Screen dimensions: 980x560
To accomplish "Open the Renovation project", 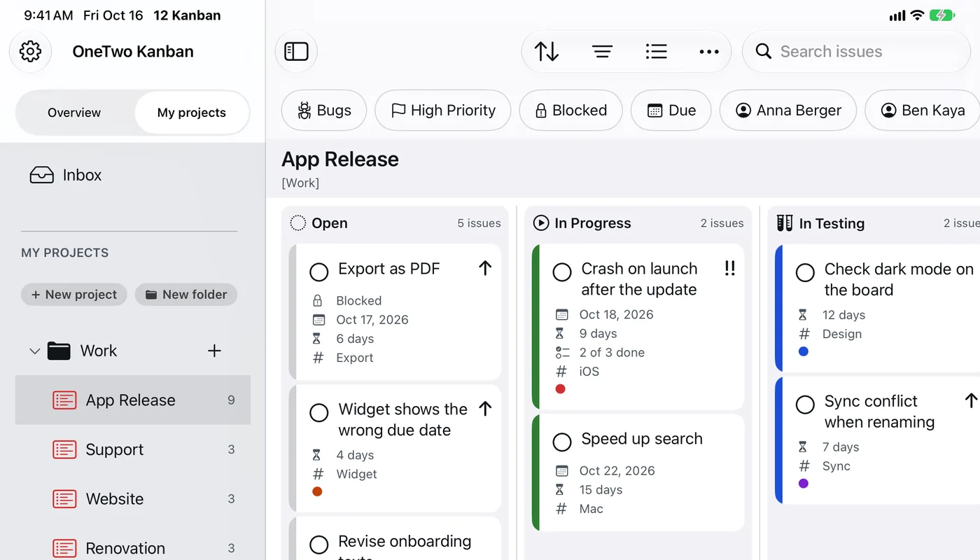I will click(x=133, y=548).
